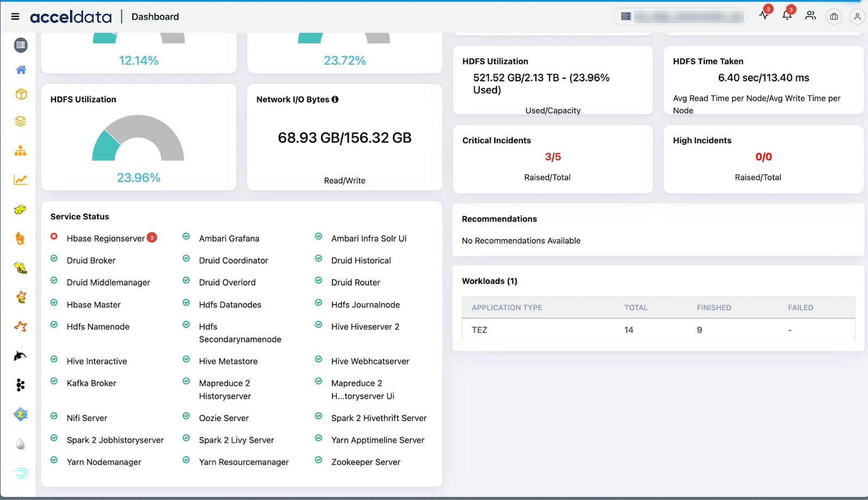Click the red error icon for Hbase Regionserver
This screenshot has height=500, width=868.
tap(54, 236)
